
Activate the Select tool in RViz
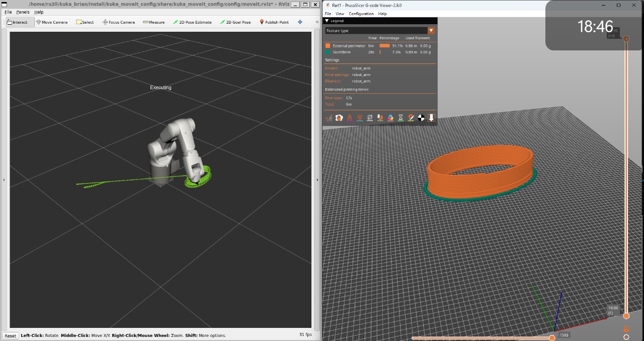pyautogui.click(x=85, y=22)
